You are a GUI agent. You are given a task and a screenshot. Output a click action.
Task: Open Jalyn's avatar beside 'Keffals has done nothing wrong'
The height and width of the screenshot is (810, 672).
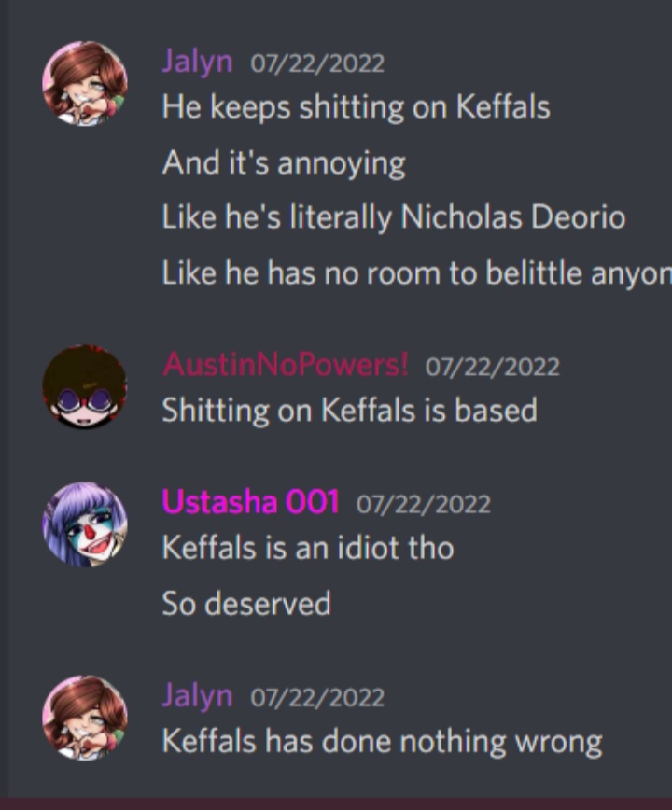pos(85,718)
